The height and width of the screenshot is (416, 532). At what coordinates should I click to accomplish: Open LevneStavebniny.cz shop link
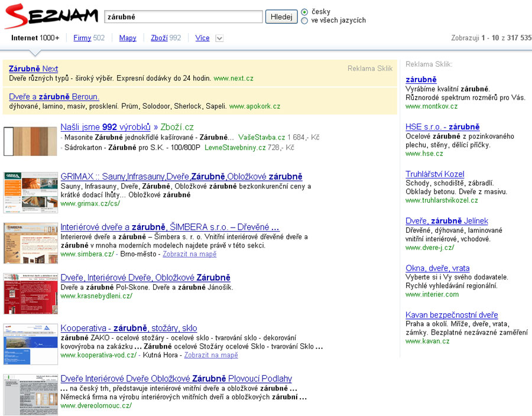pos(235,148)
